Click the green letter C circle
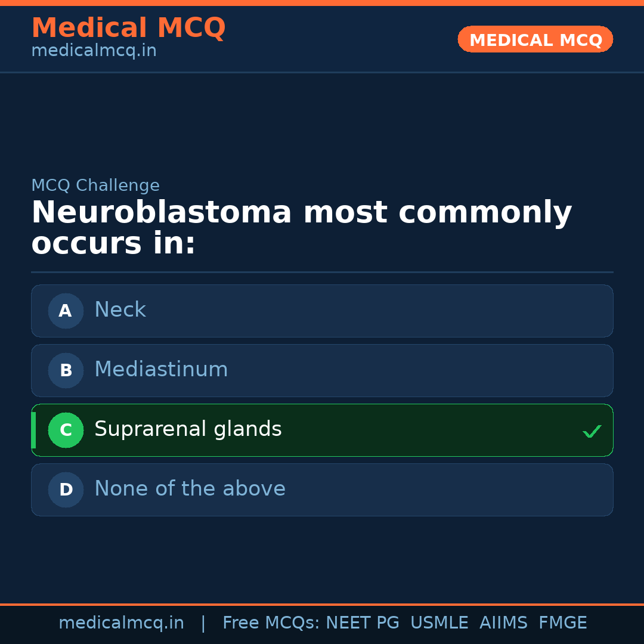Image resolution: width=644 pixels, height=644 pixels. (x=66, y=430)
